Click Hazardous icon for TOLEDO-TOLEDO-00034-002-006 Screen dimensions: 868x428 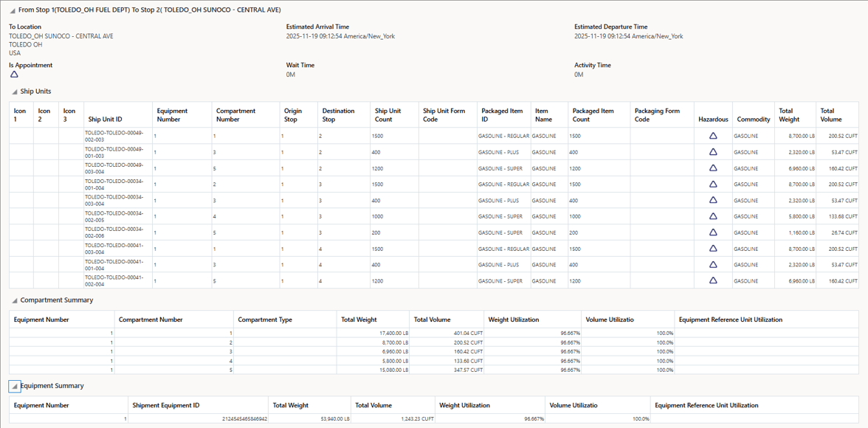click(712, 232)
